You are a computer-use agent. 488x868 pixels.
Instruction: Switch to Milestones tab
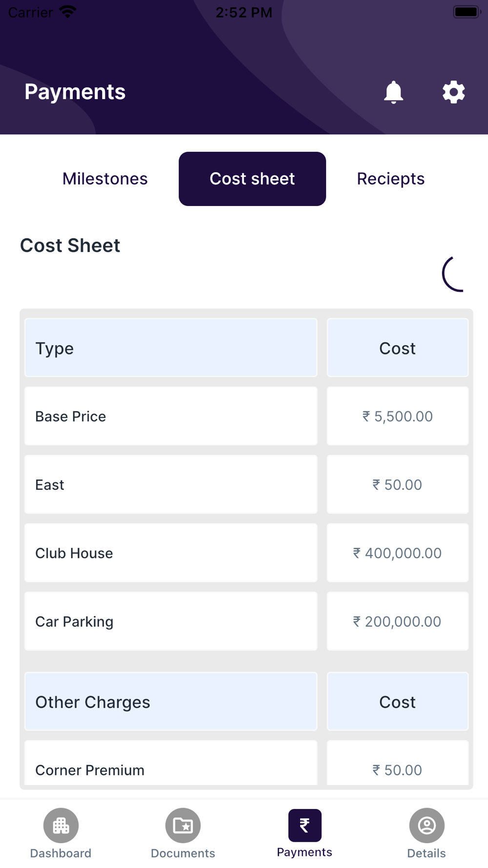pos(105,179)
